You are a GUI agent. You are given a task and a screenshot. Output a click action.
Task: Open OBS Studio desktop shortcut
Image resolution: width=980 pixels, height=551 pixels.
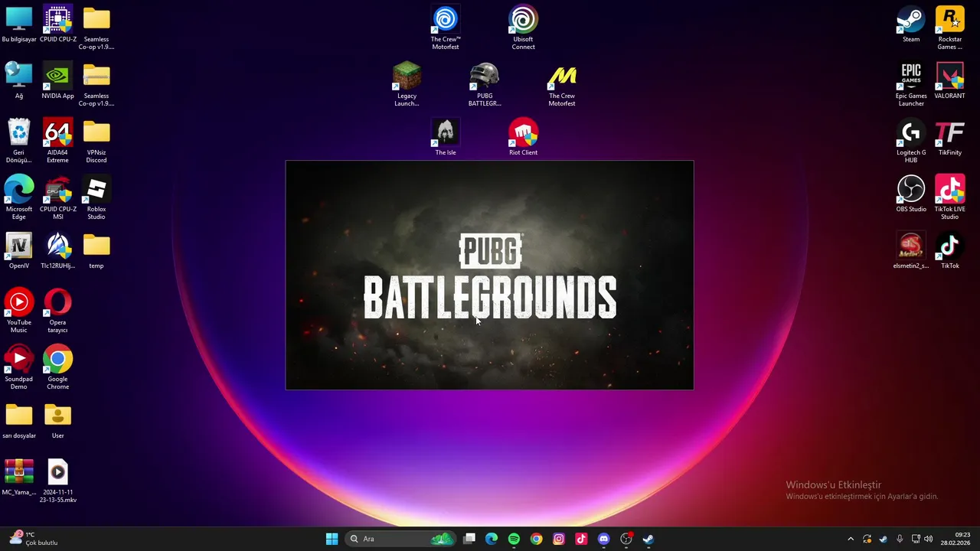pyautogui.click(x=911, y=195)
